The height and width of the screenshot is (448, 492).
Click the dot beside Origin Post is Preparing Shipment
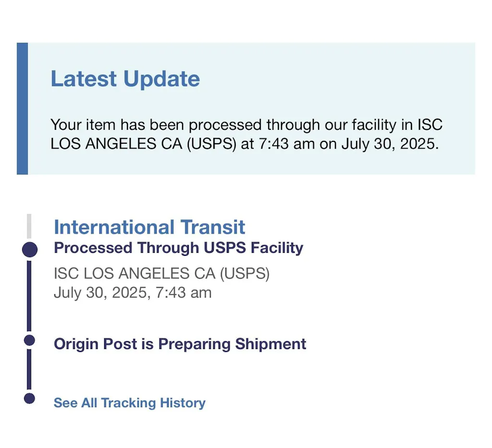29,341
